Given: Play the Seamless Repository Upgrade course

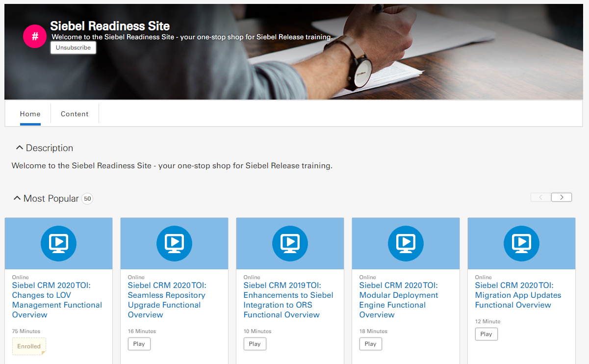Looking at the screenshot, I should 139,344.
